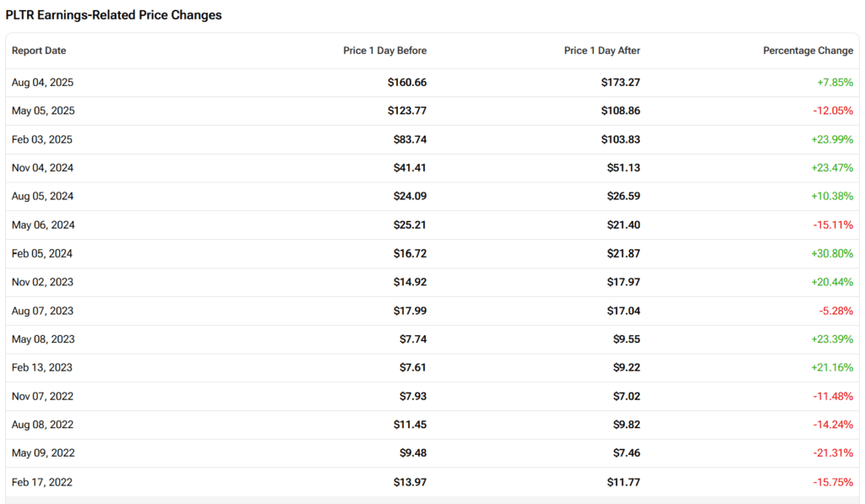Select the Aug 04, 2025 report date
This screenshot has width=865, height=504.
click(x=43, y=83)
